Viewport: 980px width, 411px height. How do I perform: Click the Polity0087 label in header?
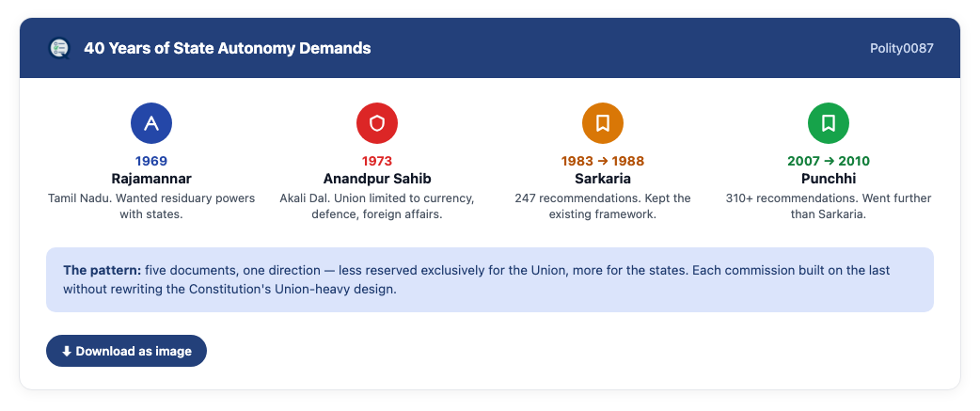902,48
